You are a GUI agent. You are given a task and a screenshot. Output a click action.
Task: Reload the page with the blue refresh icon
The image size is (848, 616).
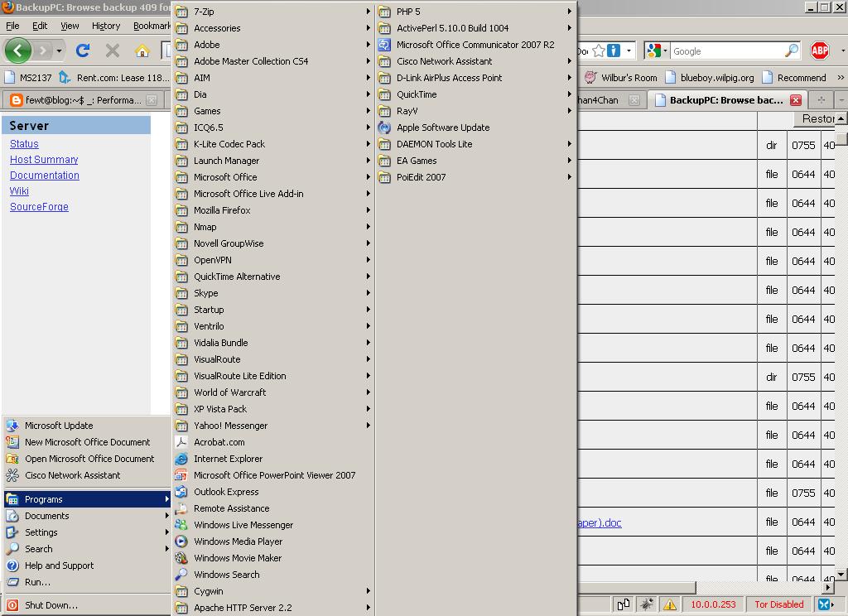coord(83,51)
